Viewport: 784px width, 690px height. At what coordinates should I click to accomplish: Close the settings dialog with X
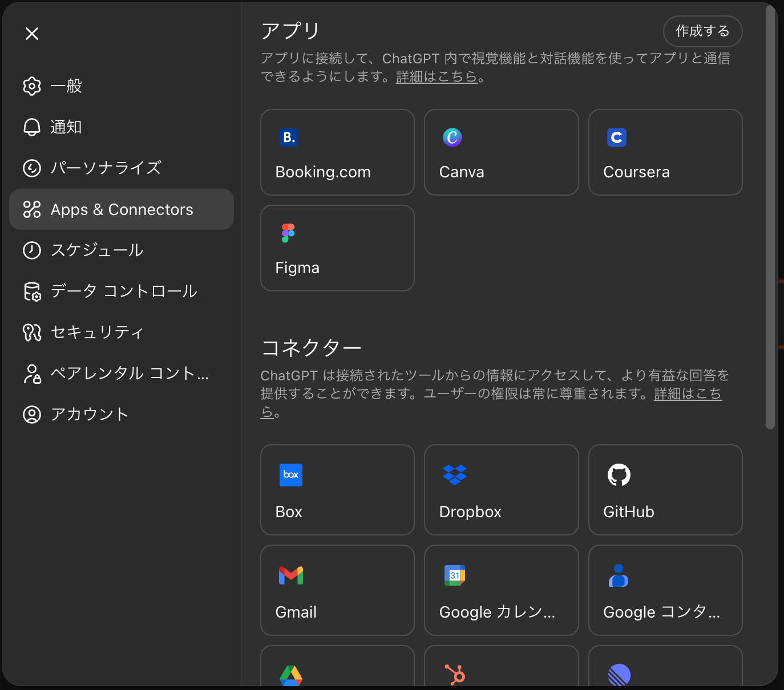click(x=32, y=34)
